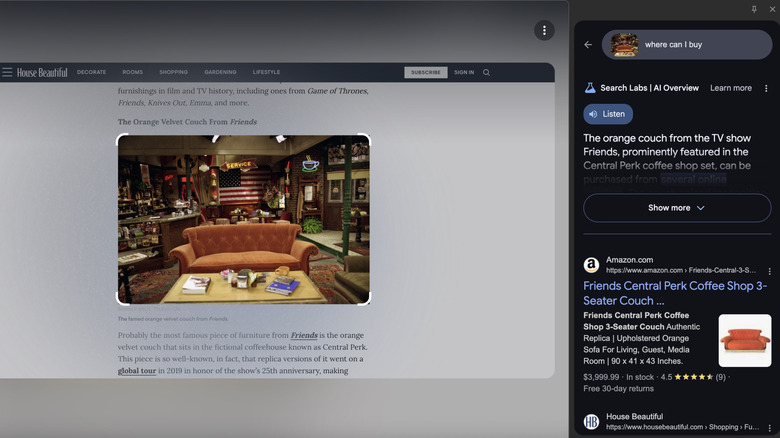Viewport: 780px width, 438px height.
Task: Expand the AI Overview with Show more
Action: [677, 208]
